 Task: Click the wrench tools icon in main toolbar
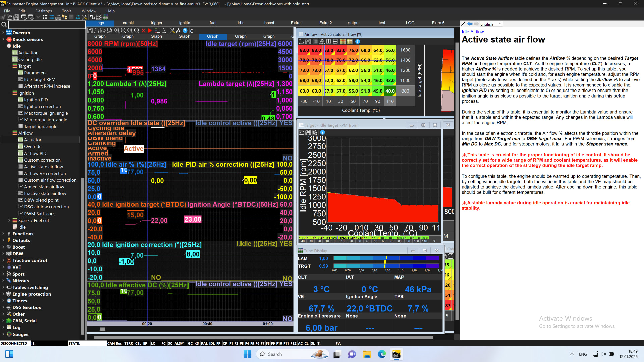pos(84,17)
